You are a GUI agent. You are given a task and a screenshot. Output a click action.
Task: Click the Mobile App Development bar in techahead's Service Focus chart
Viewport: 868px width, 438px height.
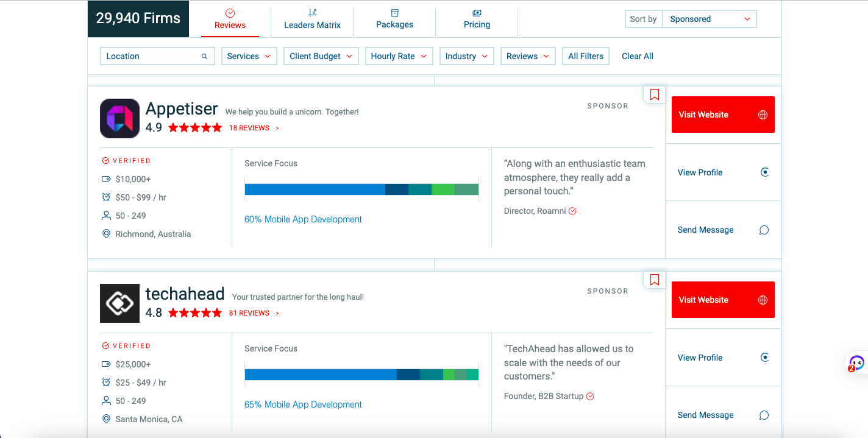(x=320, y=374)
